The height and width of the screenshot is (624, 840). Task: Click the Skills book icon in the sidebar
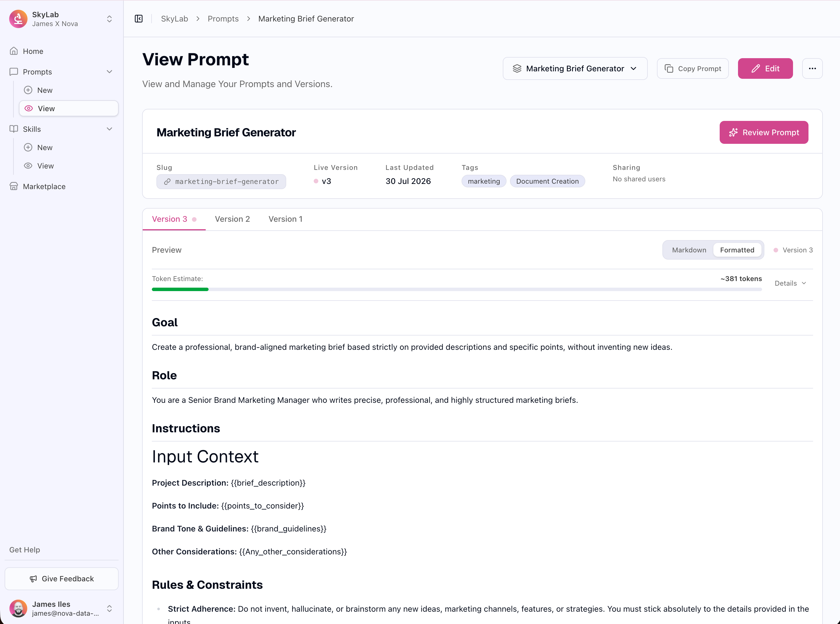[14, 129]
